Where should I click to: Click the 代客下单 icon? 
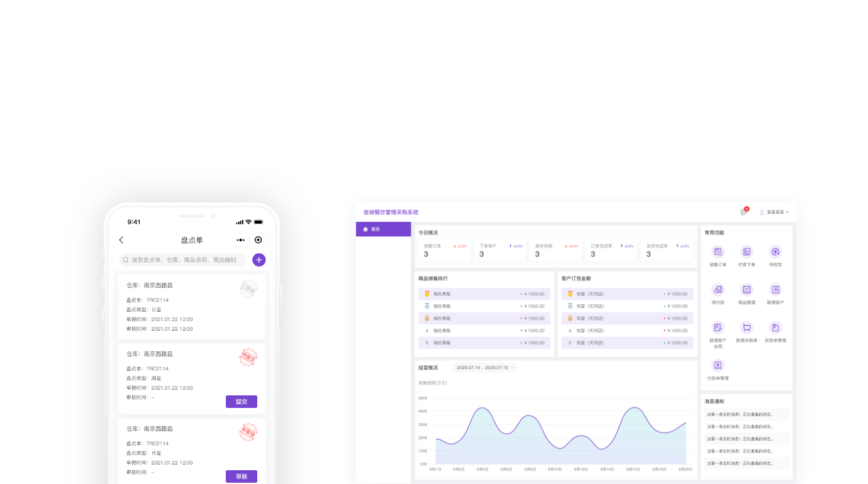point(747,252)
